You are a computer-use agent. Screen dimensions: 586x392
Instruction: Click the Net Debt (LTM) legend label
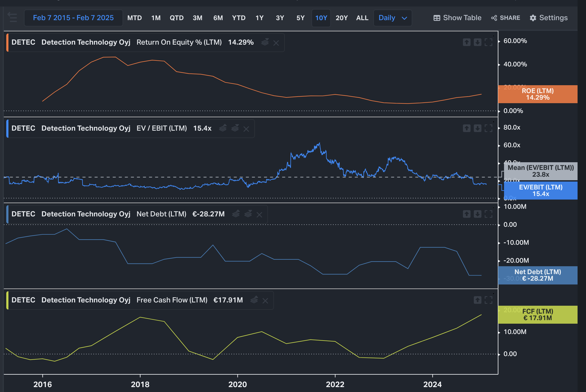[x=161, y=214]
